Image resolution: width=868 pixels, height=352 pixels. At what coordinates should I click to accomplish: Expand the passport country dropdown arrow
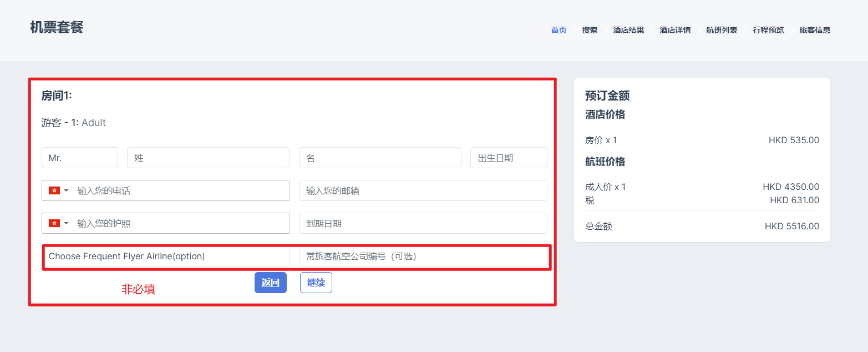point(67,223)
